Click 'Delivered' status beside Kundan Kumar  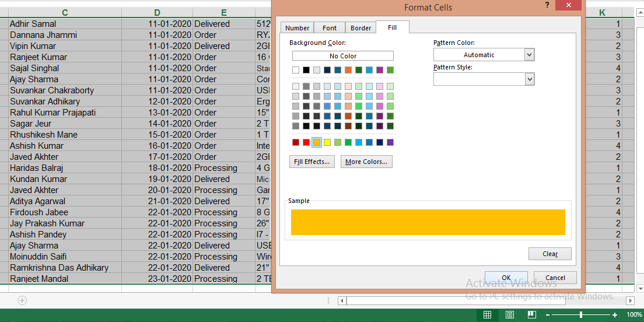point(224,179)
